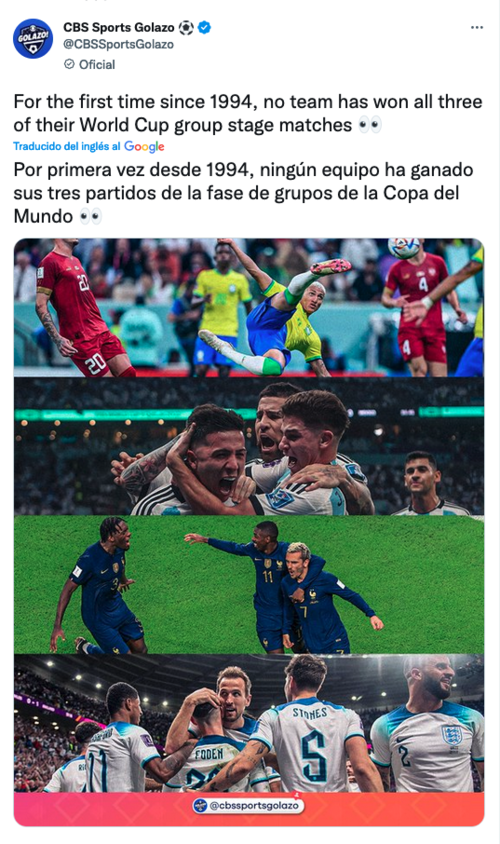500x844 pixels.
Task: Open the Golazo profile avatar
Action: [33, 39]
